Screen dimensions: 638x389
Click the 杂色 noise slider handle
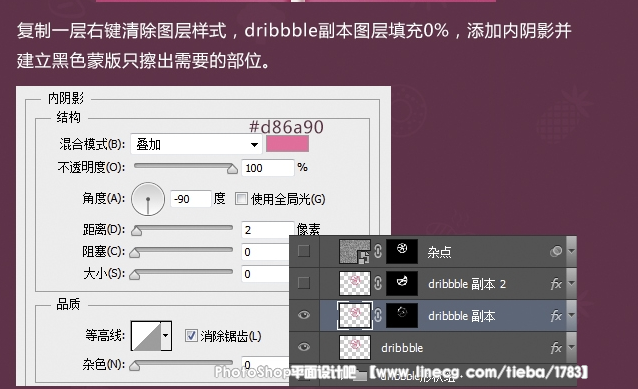(x=135, y=366)
